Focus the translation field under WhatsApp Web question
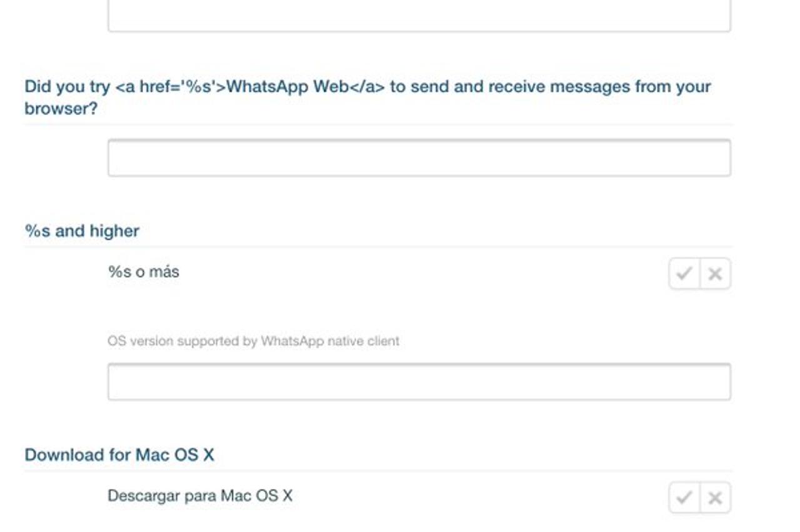800x532 pixels. pyautogui.click(x=419, y=158)
